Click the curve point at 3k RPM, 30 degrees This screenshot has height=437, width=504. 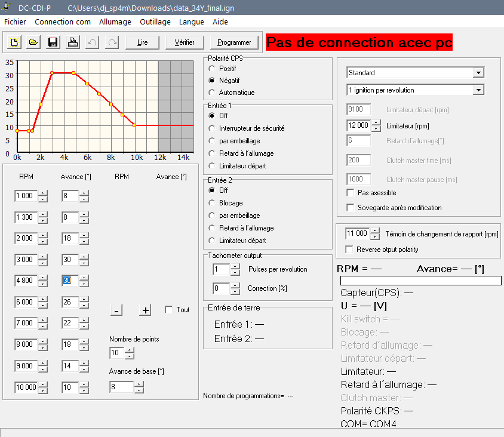[x=52, y=73]
